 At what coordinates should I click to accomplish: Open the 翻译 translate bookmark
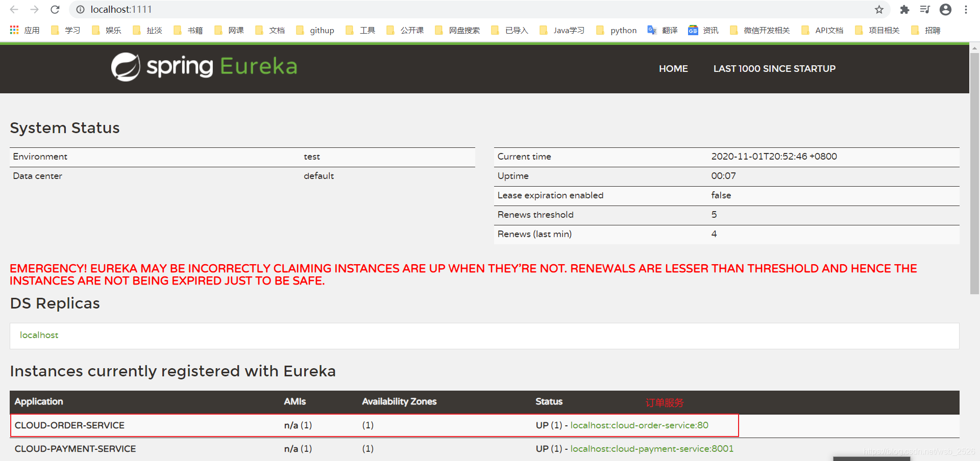(663, 30)
